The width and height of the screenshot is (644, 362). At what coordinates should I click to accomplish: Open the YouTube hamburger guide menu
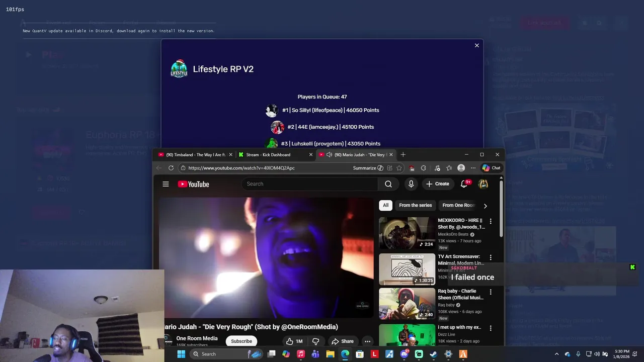166,184
